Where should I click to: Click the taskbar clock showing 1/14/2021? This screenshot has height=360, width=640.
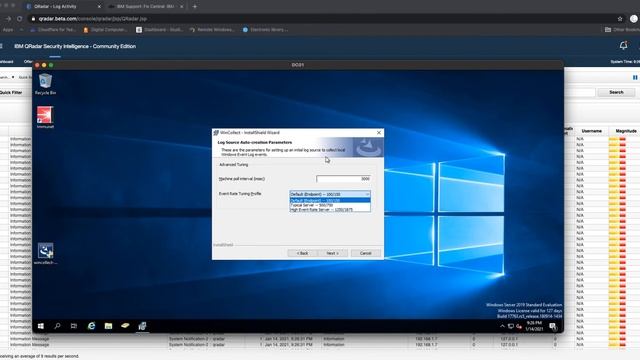coord(534,326)
